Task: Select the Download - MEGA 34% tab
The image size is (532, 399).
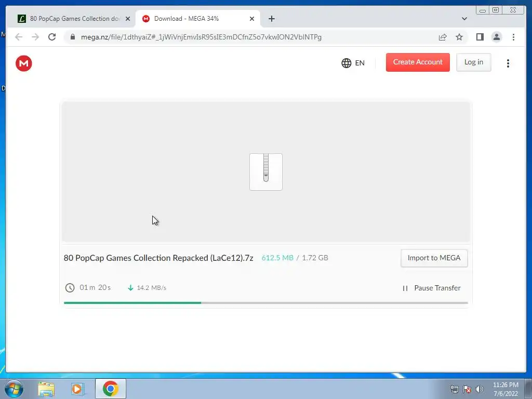Action: 198,19
